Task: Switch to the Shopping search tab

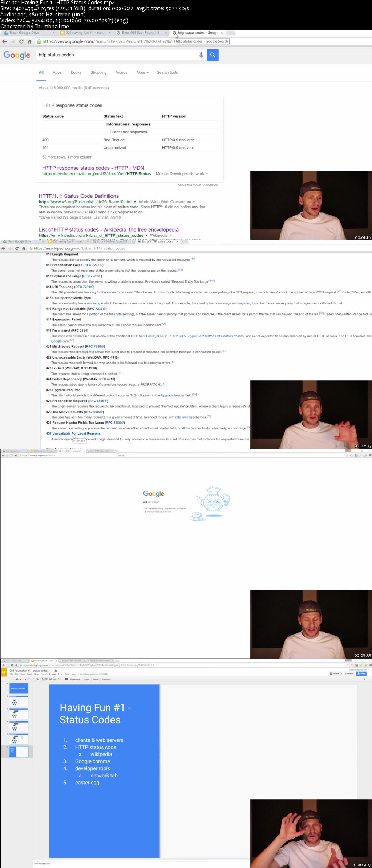Action: [98, 72]
